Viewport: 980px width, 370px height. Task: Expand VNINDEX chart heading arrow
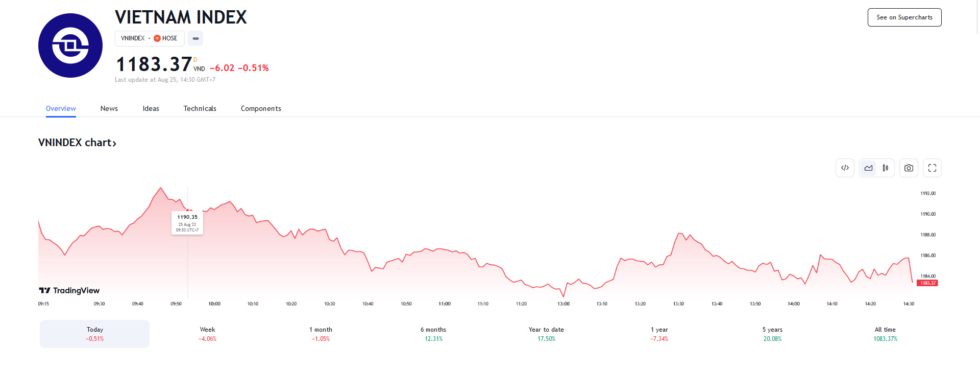pyautogui.click(x=114, y=144)
